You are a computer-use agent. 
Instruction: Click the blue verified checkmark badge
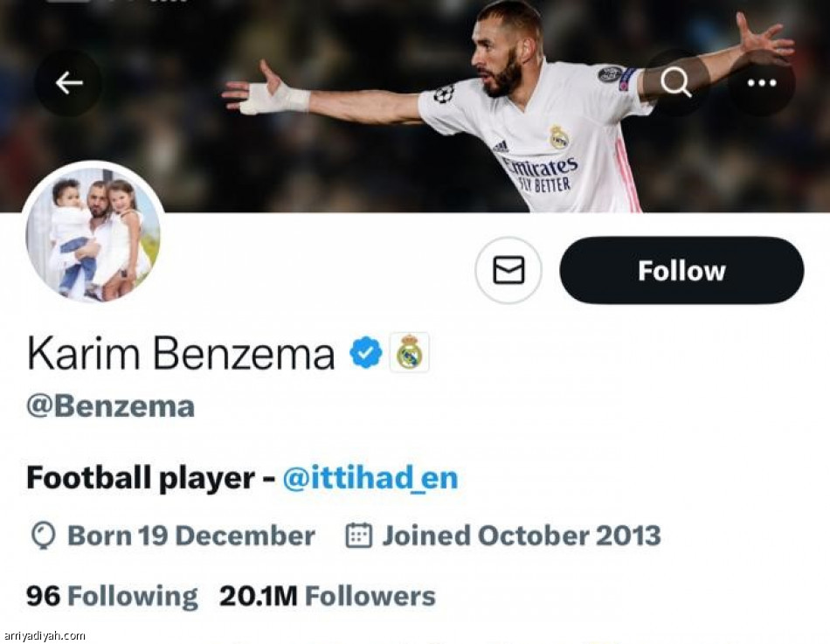click(x=366, y=353)
